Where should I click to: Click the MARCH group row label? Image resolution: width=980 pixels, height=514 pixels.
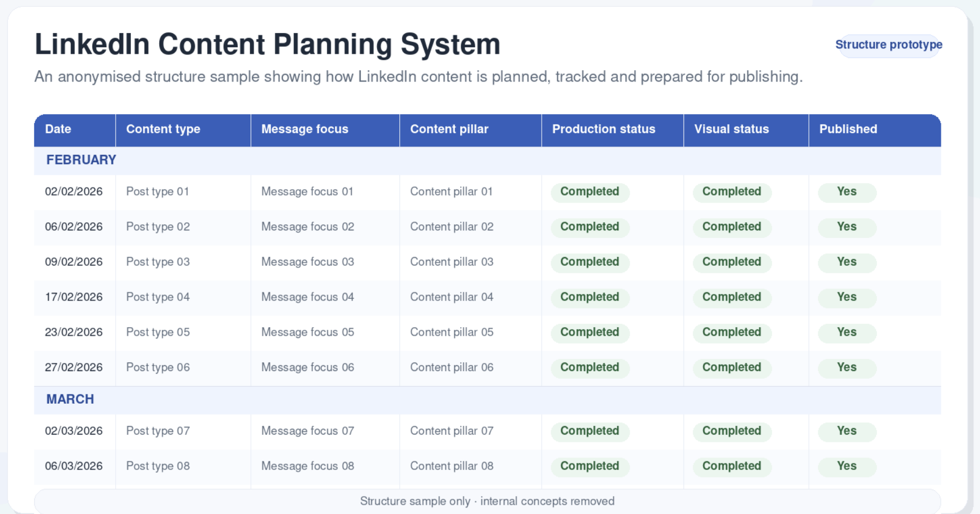point(70,399)
